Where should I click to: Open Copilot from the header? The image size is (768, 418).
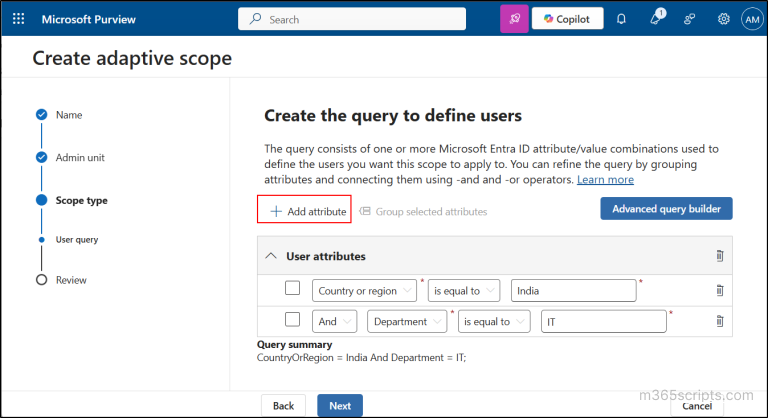pos(567,19)
